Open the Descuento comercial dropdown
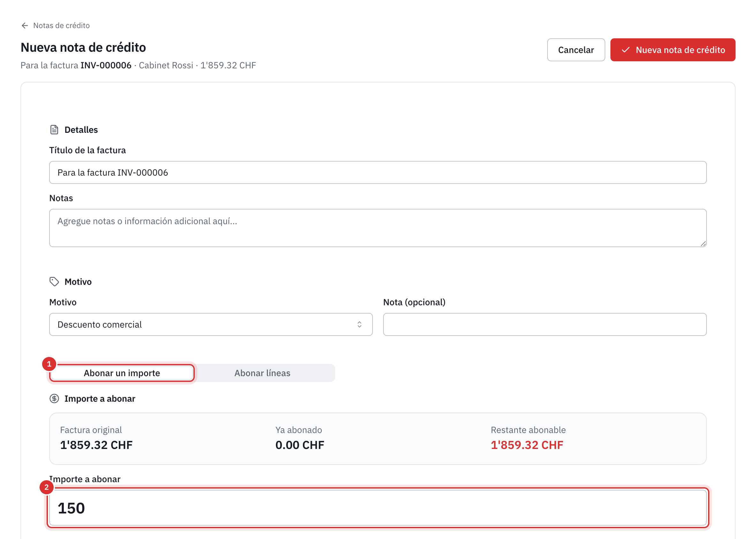Screen dimensions: 756x539 (x=211, y=325)
